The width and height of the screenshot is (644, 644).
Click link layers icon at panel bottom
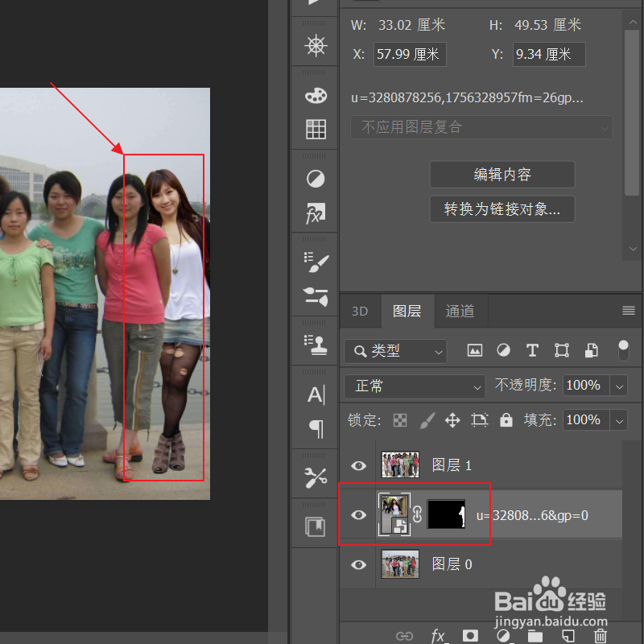click(x=404, y=636)
